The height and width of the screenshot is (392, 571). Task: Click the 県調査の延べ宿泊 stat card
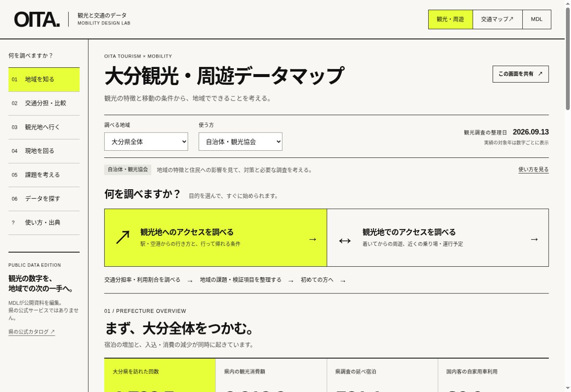pyautogui.click(x=382, y=375)
